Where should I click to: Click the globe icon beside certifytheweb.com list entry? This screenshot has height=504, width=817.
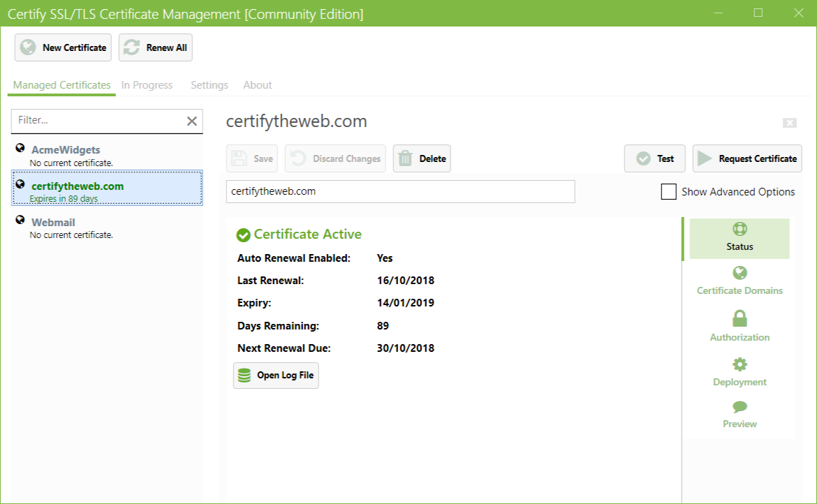(20, 184)
